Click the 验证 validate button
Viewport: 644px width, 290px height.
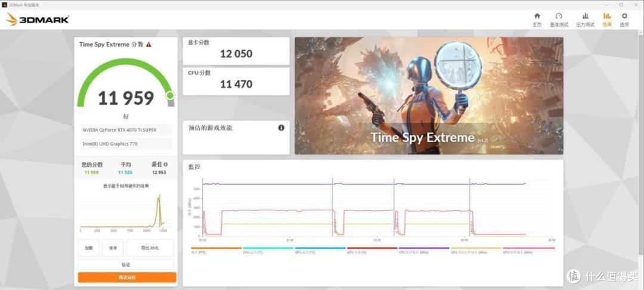coord(126,264)
